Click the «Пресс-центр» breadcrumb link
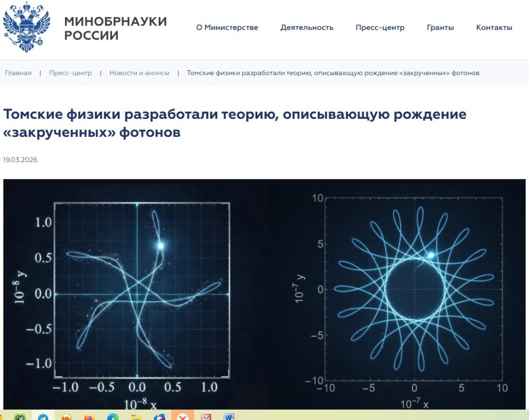This screenshot has height=420, width=529. point(70,73)
